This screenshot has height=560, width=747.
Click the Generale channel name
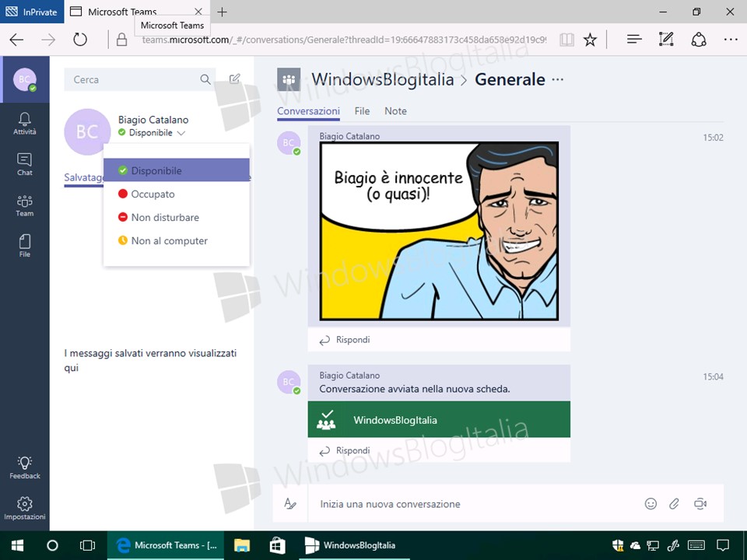(x=510, y=79)
